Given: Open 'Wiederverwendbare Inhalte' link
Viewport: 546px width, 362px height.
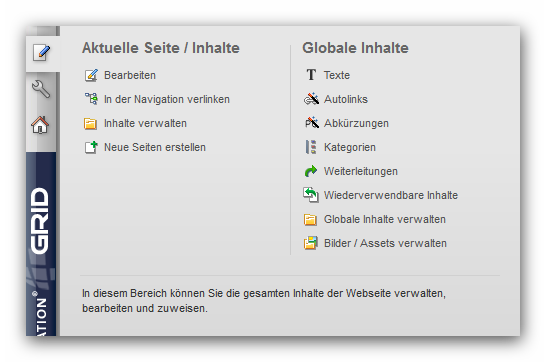Looking at the screenshot, I should 391,195.
